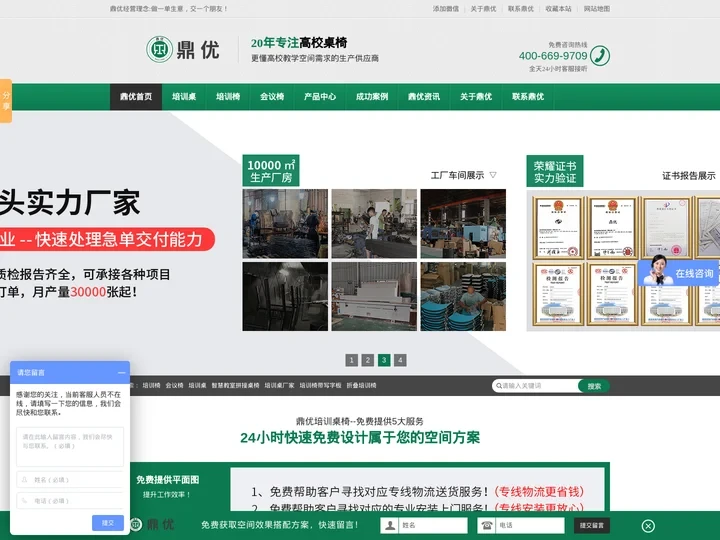Click hot keyword 折叠培训椅

point(361,385)
